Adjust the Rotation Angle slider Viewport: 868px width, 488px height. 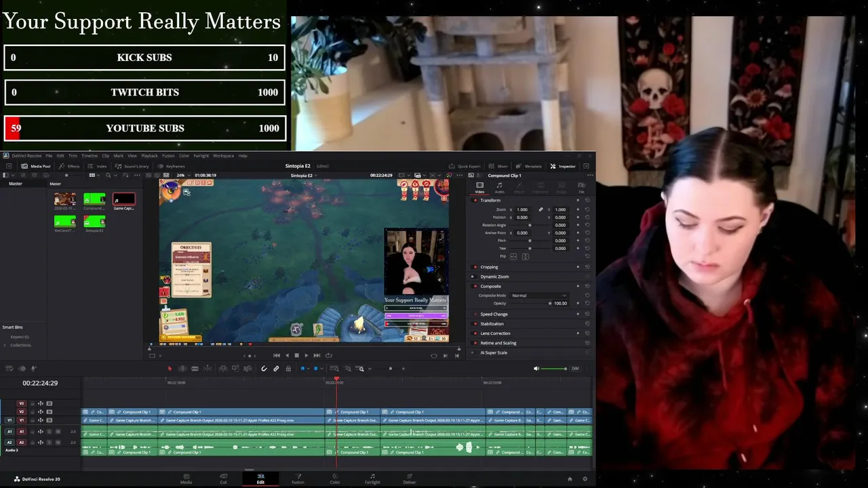[530, 225]
